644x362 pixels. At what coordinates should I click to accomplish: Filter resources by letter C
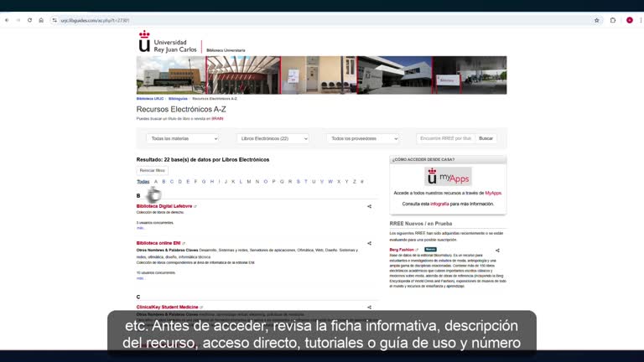(x=172, y=182)
